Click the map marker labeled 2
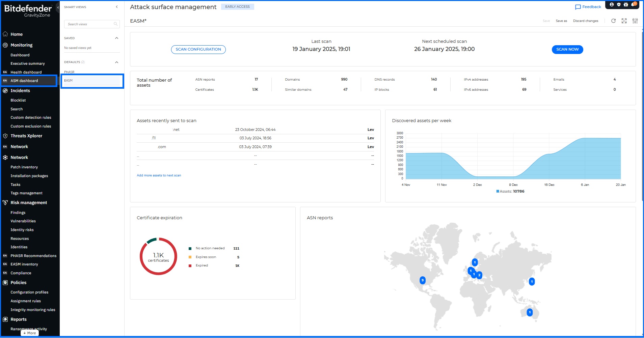The image size is (644, 338). (x=479, y=275)
